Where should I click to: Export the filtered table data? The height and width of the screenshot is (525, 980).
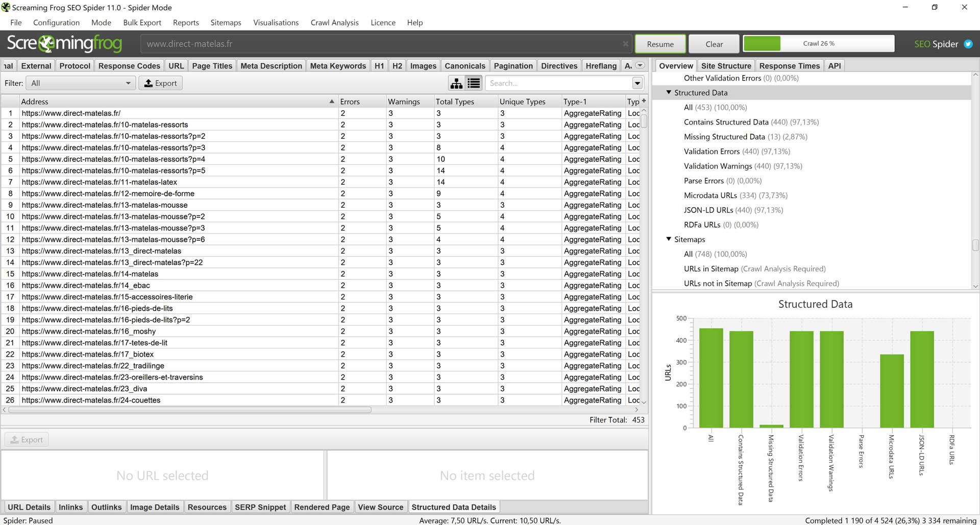click(160, 83)
